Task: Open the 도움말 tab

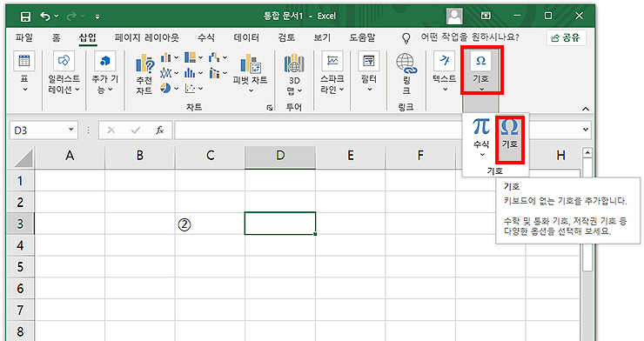Action: tap(362, 37)
